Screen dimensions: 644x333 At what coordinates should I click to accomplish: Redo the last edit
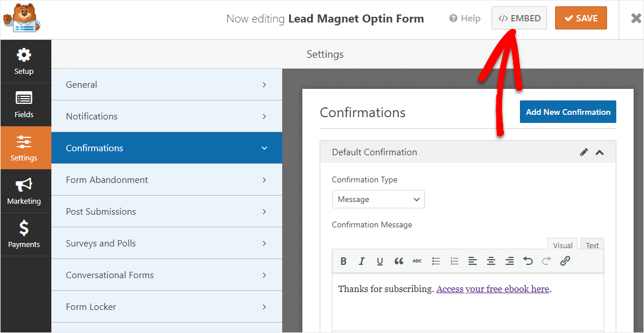tap(546, 261)
